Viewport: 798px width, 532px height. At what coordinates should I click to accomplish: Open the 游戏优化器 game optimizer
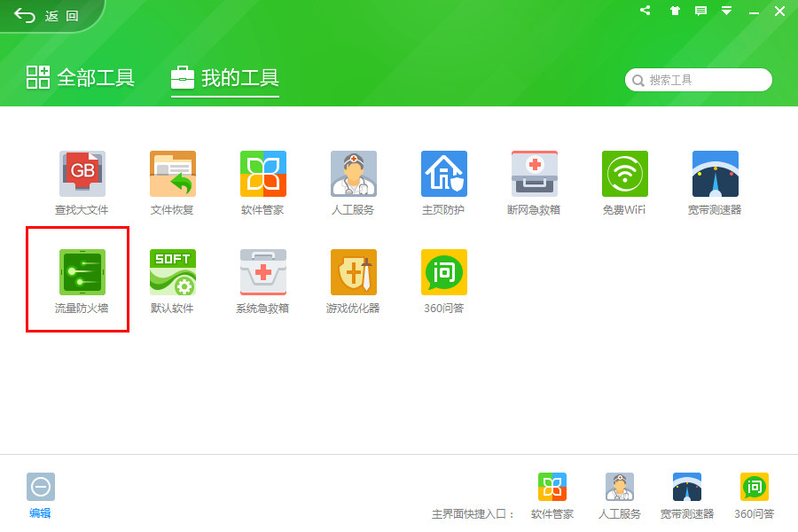353,271
